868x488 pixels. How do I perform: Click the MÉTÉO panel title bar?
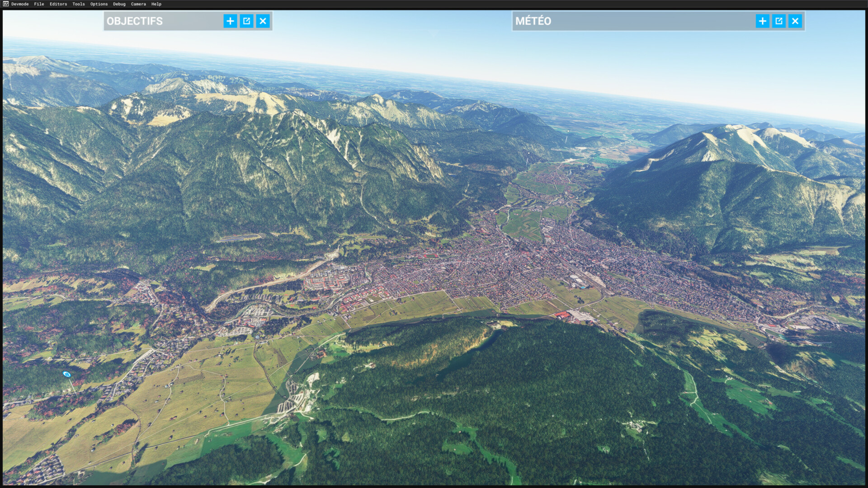point(633,21)
